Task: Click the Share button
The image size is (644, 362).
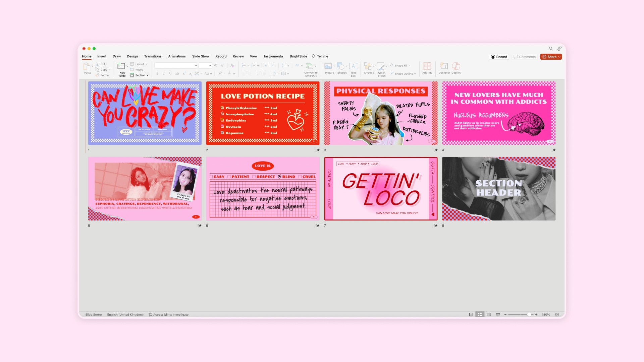Action: tap(551, 57)
